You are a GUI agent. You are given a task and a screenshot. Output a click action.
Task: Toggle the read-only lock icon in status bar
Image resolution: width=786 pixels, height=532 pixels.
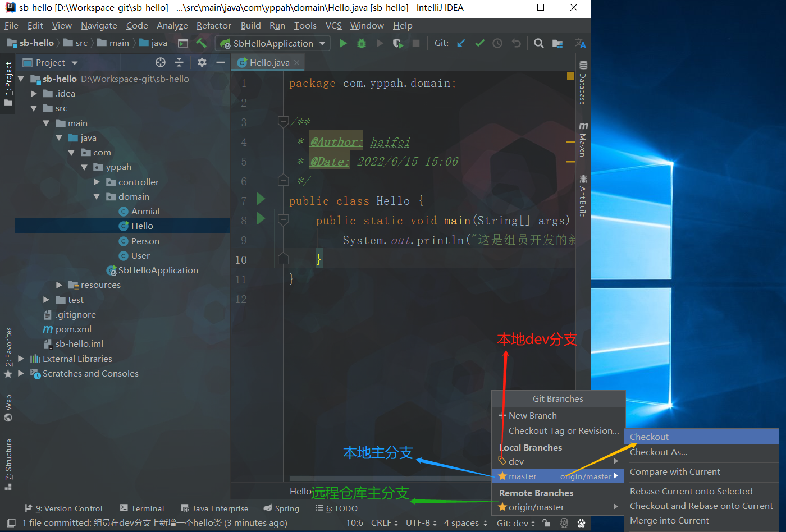coord(546,523)
